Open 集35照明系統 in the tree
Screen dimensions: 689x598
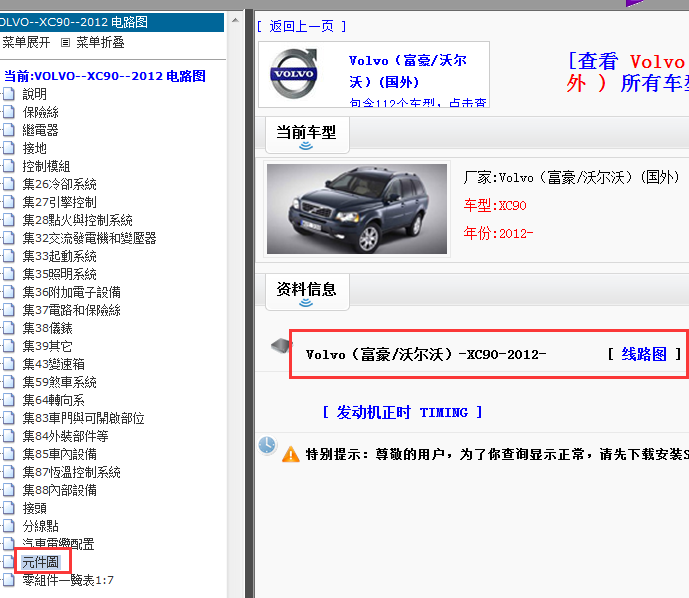click(59, 274)
